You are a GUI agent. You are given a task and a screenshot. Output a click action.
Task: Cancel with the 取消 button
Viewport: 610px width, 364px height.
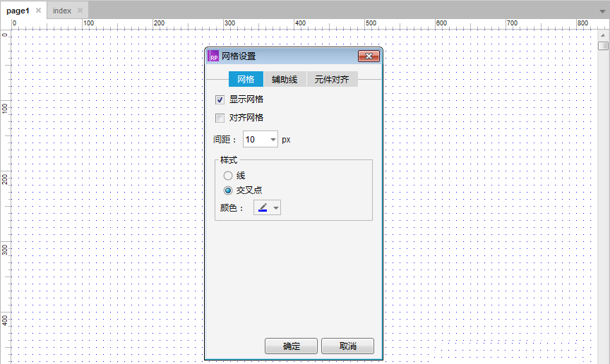(347, 346)
